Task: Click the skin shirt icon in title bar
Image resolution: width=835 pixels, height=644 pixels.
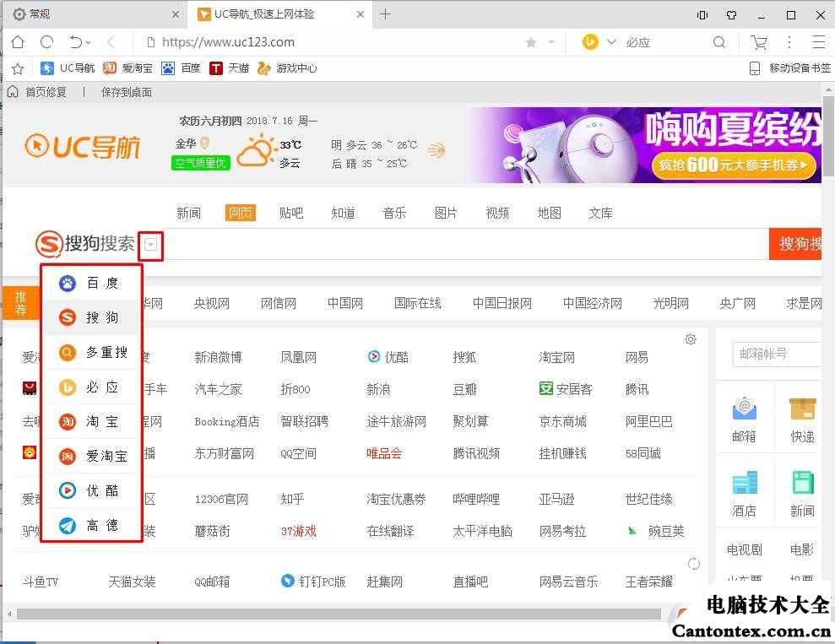Action: [732, 15]
